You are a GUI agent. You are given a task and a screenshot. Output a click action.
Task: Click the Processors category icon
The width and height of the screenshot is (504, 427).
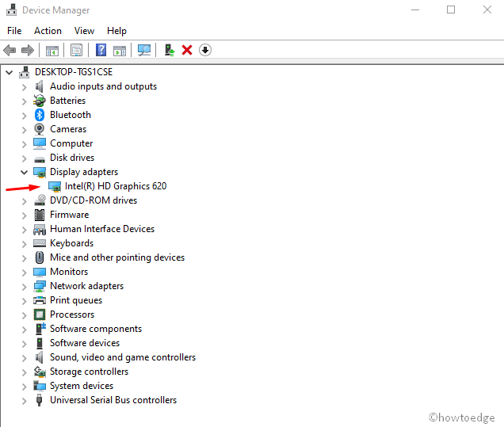pos(40,315)
